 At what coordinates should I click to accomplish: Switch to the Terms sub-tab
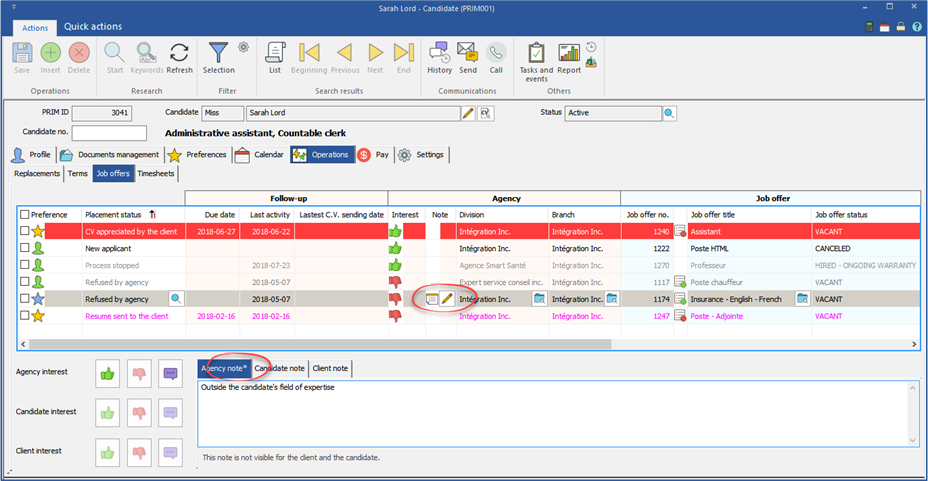[x=78, y=173]
